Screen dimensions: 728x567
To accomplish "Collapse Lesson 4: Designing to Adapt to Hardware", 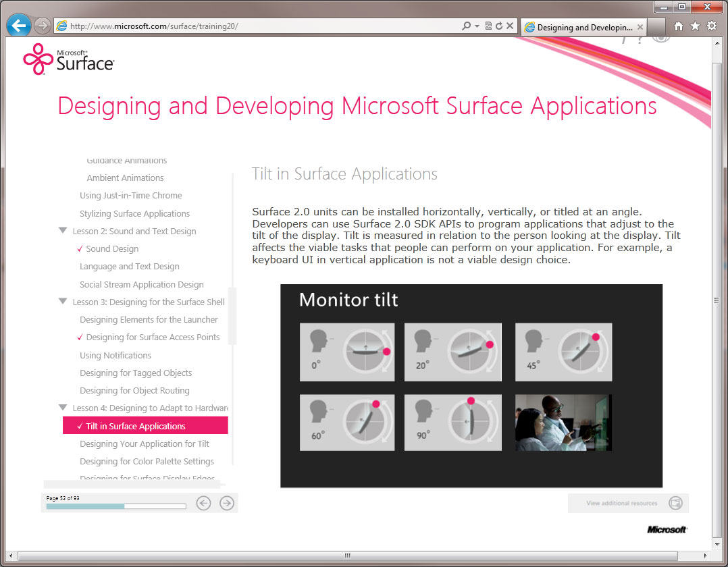I will click(x=63, y=408).
